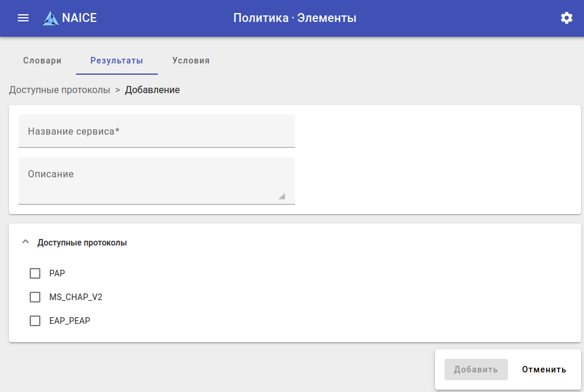Image resolution: width=584 pixels, height=392 pixels.
Task: Enable the PAP protocol checkbox
Action: click(x=35, y=273)
